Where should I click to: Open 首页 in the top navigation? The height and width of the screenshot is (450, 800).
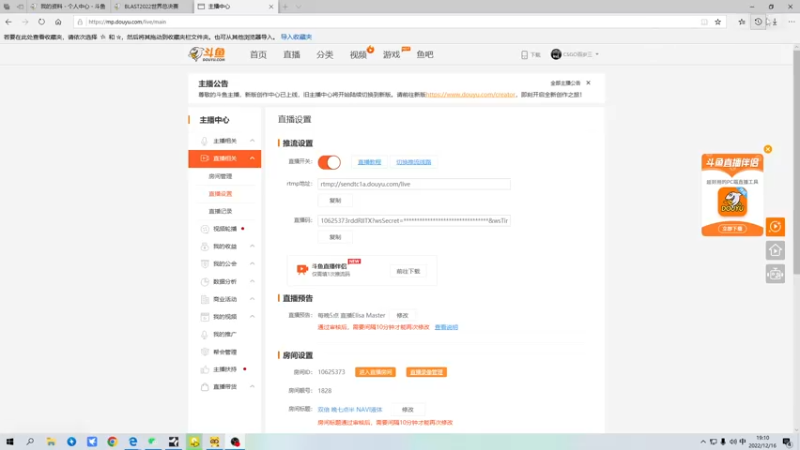coord(258,55)
